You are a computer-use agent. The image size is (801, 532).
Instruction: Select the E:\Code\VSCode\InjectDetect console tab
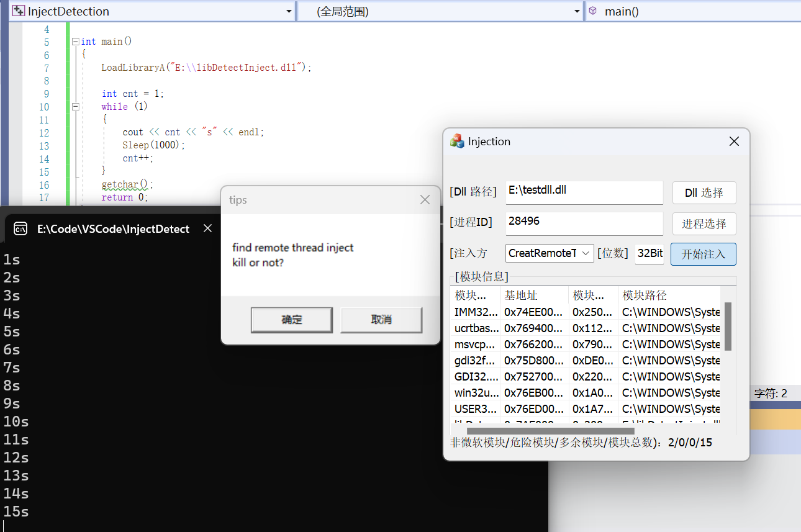click(x=113, y=229)
